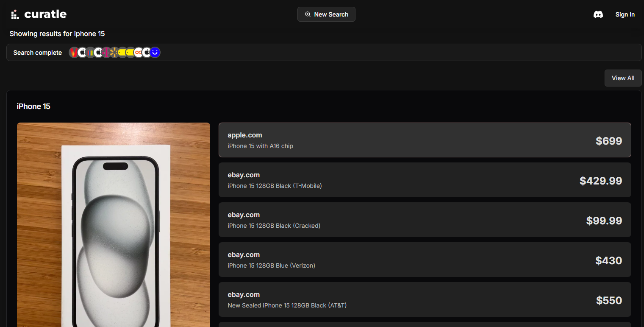644x327 pixels.
Task: Click the '$550' price text
Action: coord(609,300)
